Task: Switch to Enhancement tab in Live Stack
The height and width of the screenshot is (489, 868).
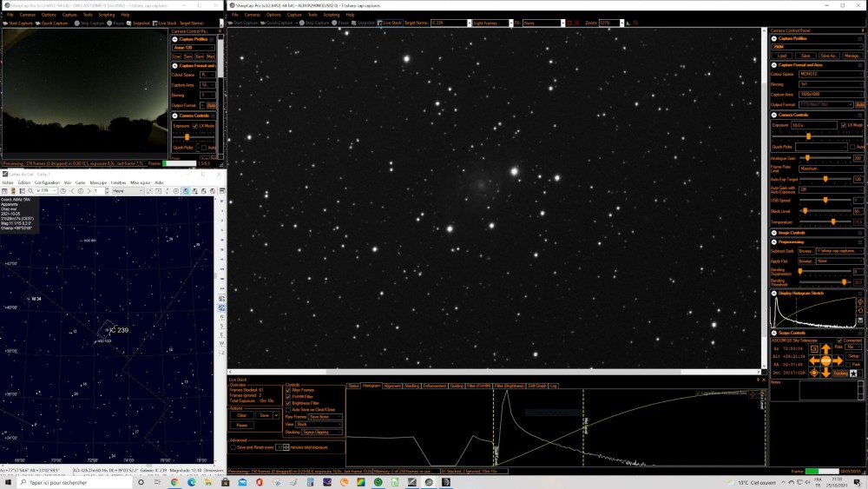Action: pyautogui.click(x=435, y=386)
